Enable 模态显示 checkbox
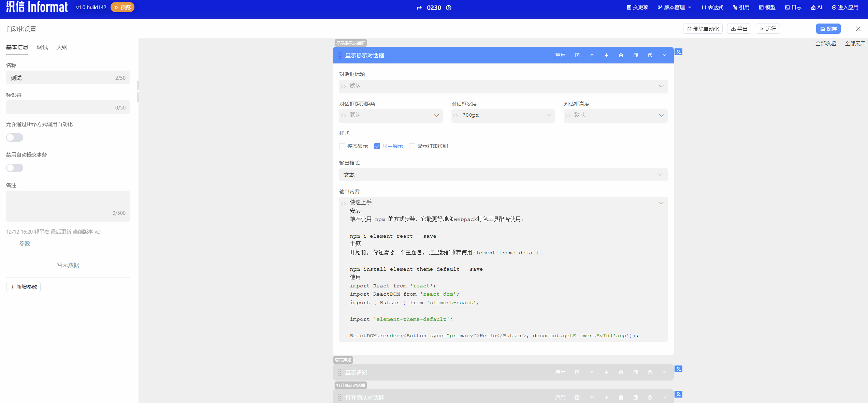The image size is (868, 403). (342, 146)
